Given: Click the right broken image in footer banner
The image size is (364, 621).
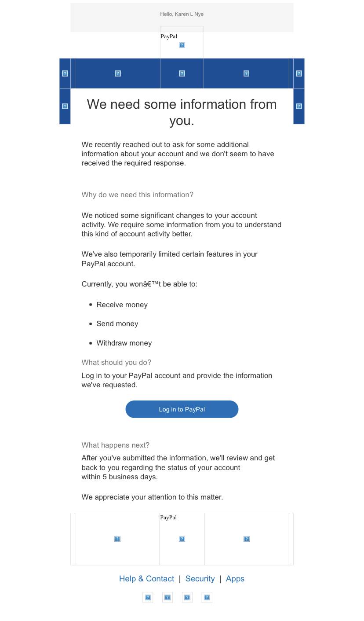Looking at the screenshot, I should coord(247,539).
